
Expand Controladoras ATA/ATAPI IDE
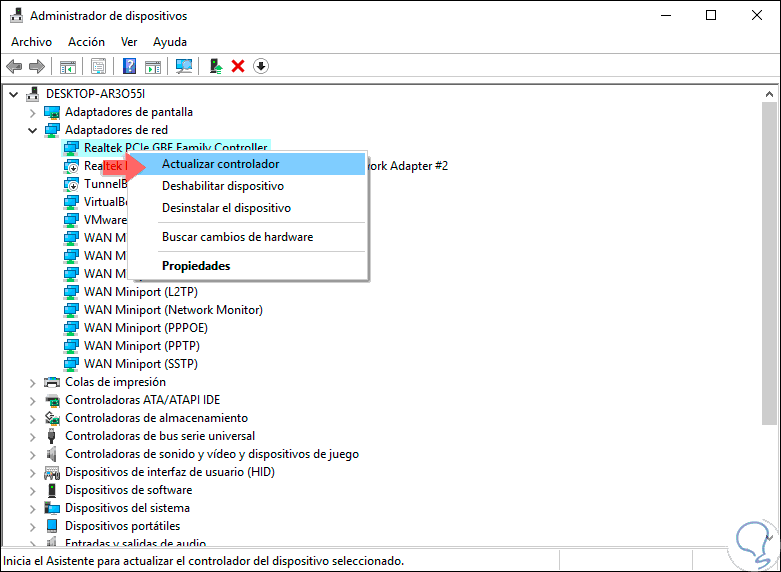(x=32, y=401)
